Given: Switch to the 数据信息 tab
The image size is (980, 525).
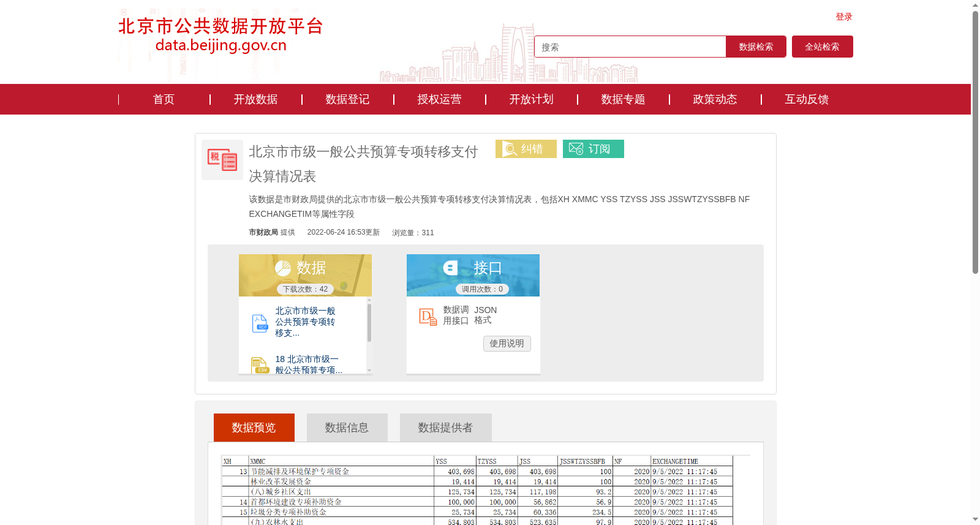Looking at the screenshot, I should click(347, 428).
